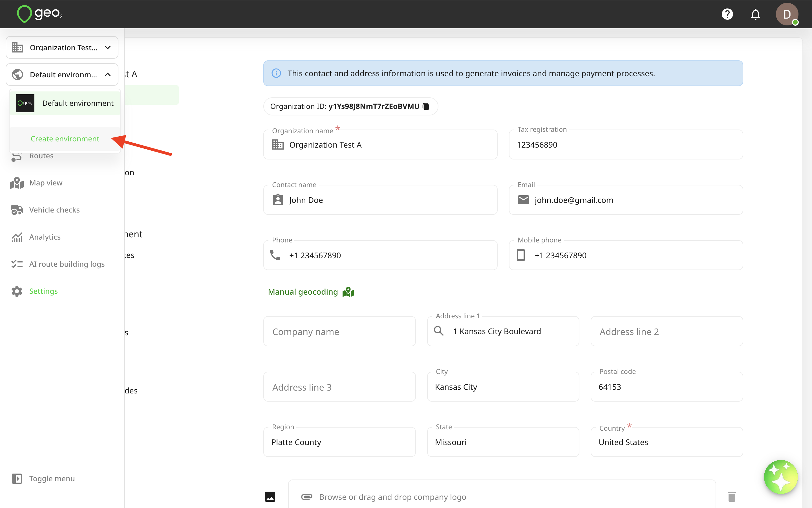Image resolution: width=812 pixels, height=508 pixels.
Task: Click the Map view sidebar icon
Action: pos(17,183)
